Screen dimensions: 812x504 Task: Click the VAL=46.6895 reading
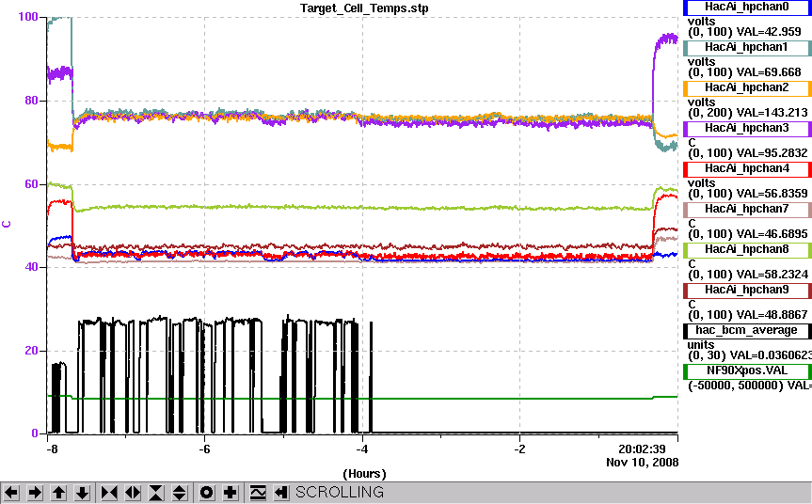point(772,233)
